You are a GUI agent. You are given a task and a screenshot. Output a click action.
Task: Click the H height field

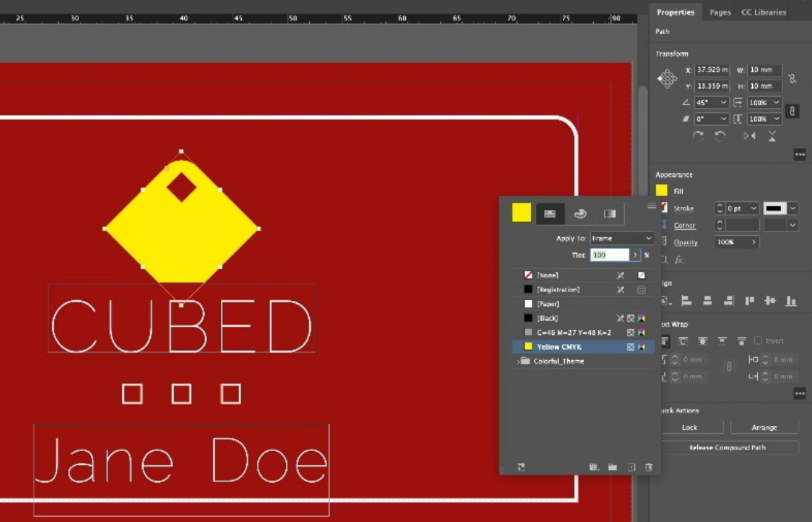pyautogui.click(x=765, y=86)
